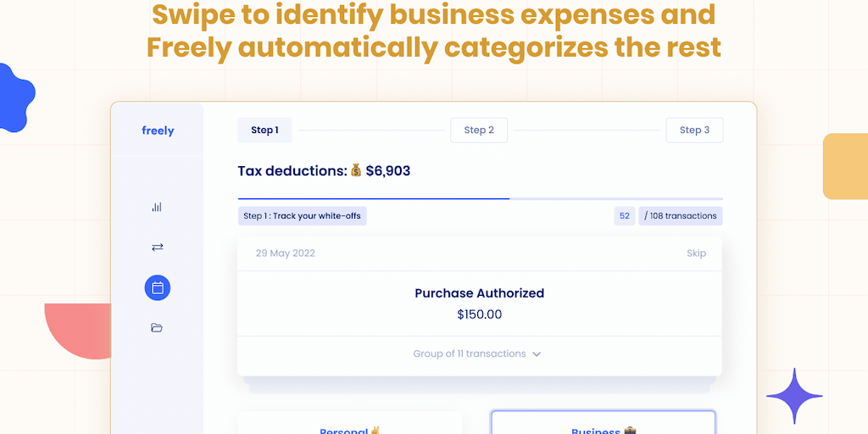Click the highlighted calendar sidebar icon
This screenshot has height=434, width=868.
click(157, 288)
